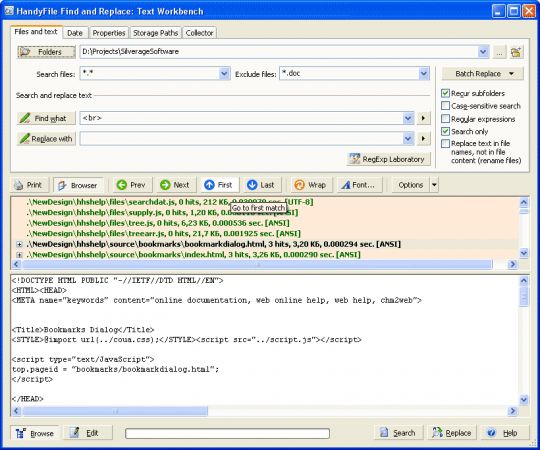Switch to the Collector tab
Viewport: 540px width, 450px height.
(x=199, y=33)
